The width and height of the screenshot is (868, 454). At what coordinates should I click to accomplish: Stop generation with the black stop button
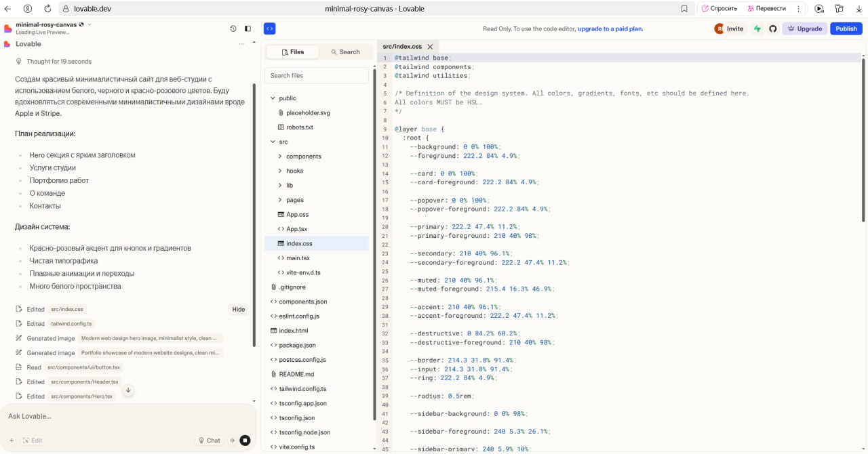245,440
